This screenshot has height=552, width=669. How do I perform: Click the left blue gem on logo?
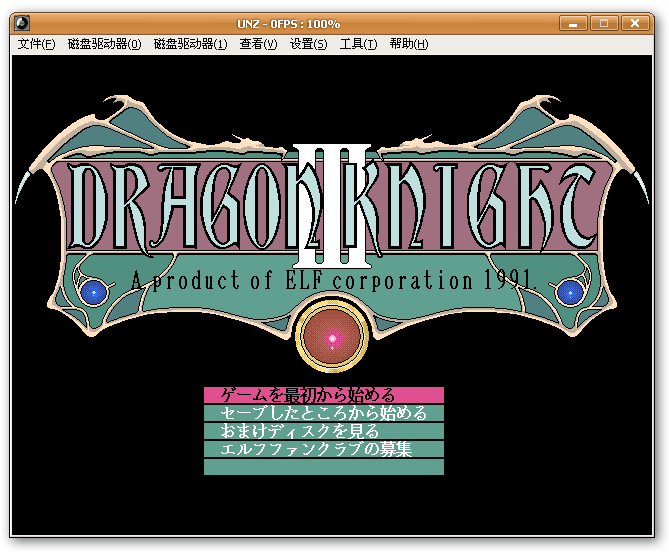[x=93, y=292]
